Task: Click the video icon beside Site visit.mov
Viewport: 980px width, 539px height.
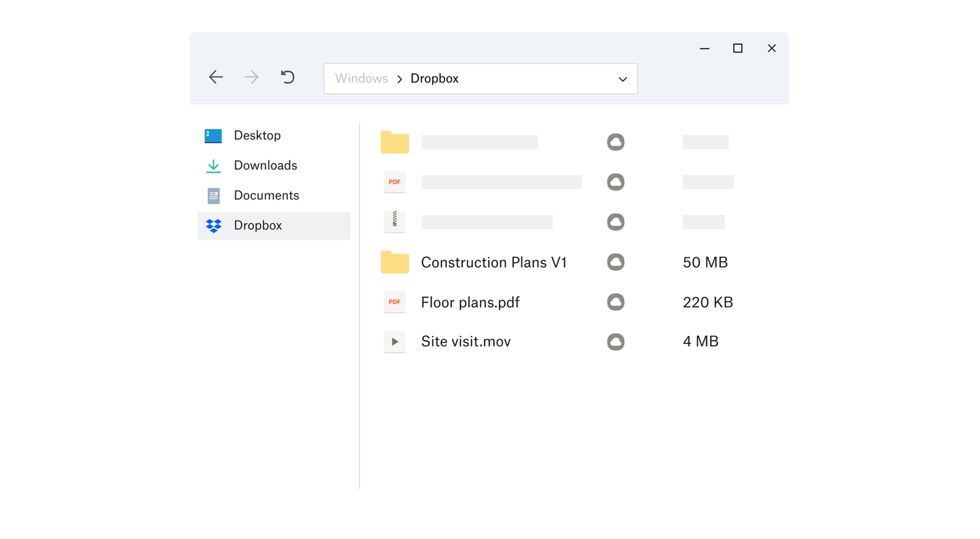Action: point(394,342)
